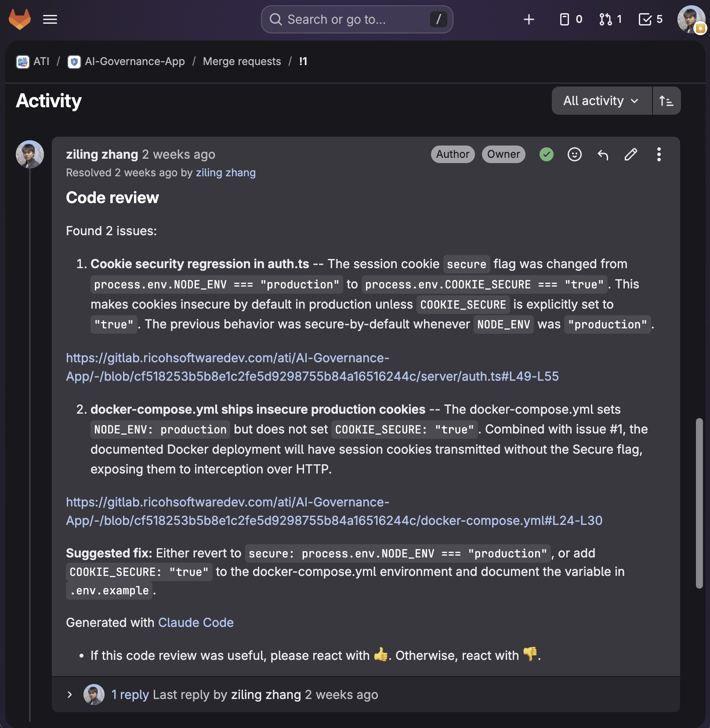This screenshot has width=710, height=728.
Task: Open assigned issues icon showing 0
Action: tap(565, 19)
